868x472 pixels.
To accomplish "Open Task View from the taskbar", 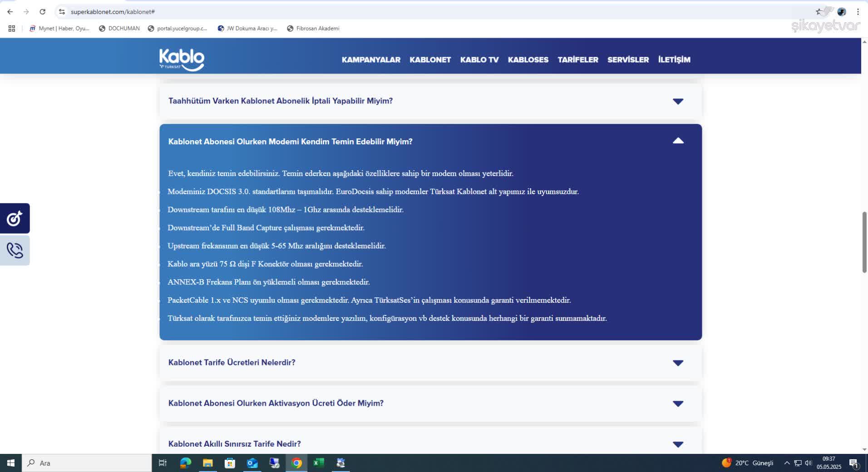I will (x=163, y=463).
